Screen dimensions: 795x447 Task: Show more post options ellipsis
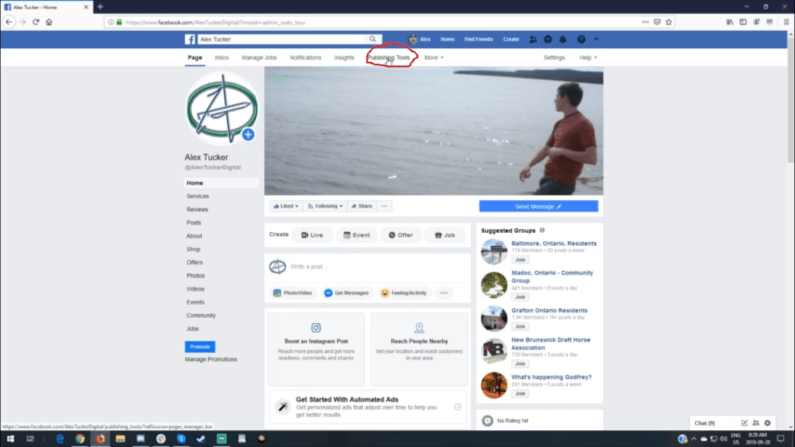coord(444,293)
